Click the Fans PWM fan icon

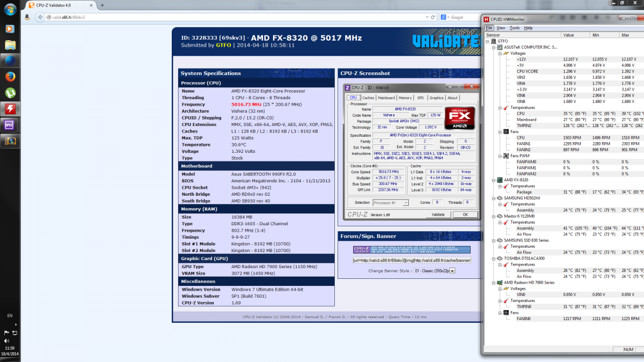point(506,156)
